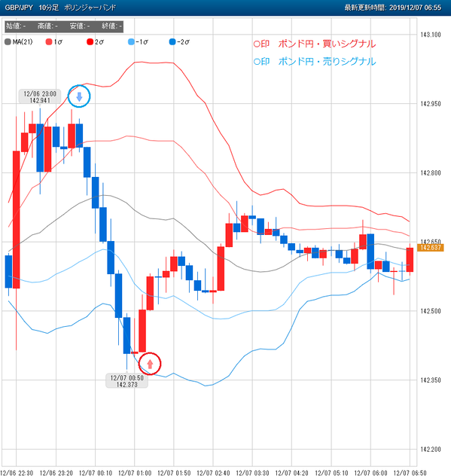The image size is (451, 476).
Task: Click the 高値 high price field
Action: click(47, 26)
